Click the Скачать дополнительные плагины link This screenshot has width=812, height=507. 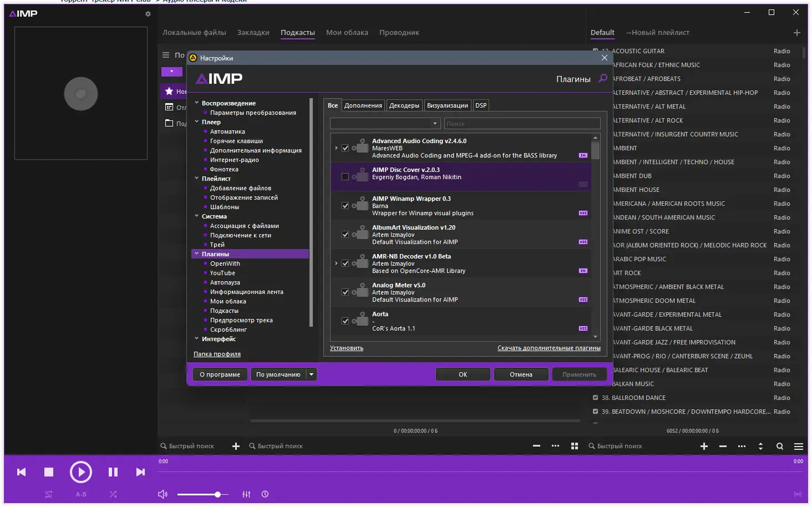click(x=549, y=348)
